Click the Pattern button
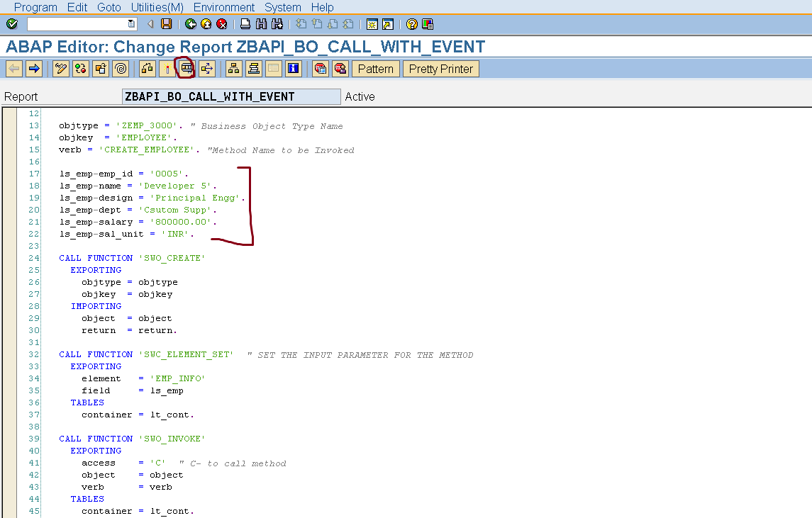Viewport: 812px width, 518px height. tap(376, 69)
